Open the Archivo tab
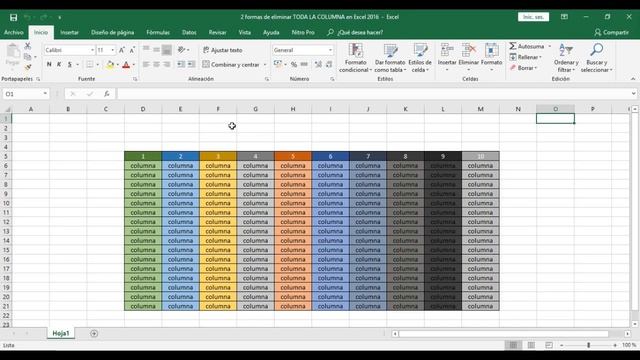 (13, 32)
